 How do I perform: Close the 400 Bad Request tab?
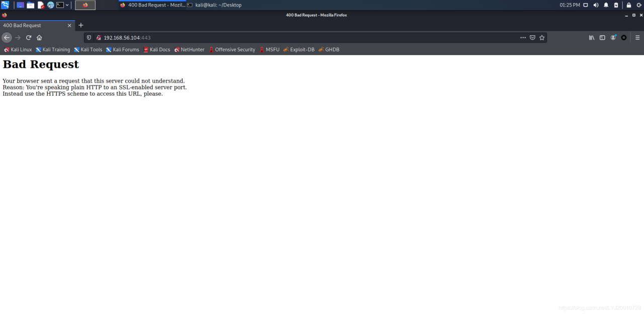69,25
